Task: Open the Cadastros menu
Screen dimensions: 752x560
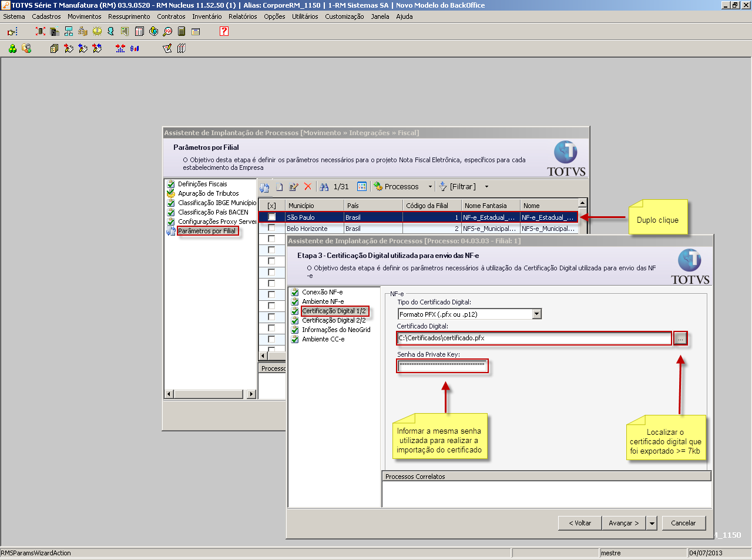Action: (46, 16)
